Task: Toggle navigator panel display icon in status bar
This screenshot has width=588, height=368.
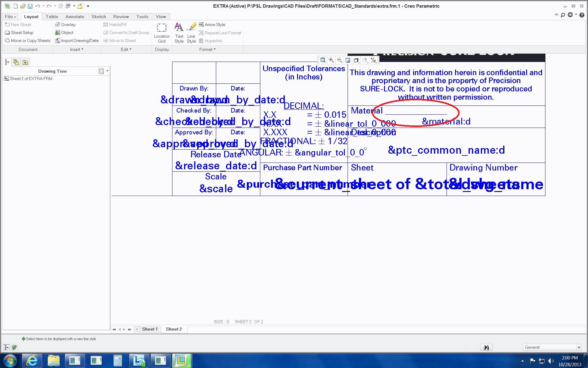Action: tap(6, 347)
